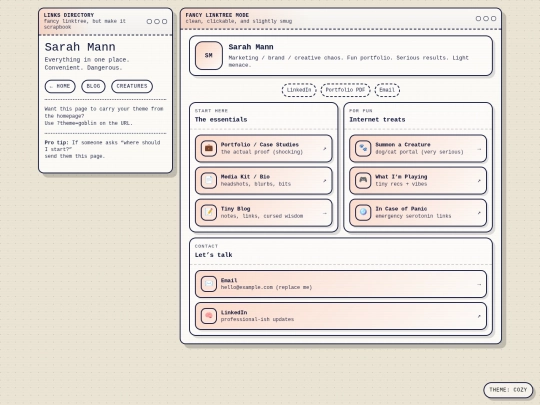Click the brain icon on LinkedIn card
The width and height of the screenshot is (540, 405).
(209, 316)
